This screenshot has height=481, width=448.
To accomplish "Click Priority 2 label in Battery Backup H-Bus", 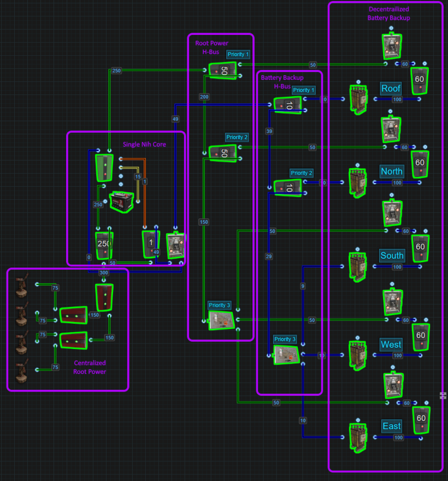I will point(302,173).
